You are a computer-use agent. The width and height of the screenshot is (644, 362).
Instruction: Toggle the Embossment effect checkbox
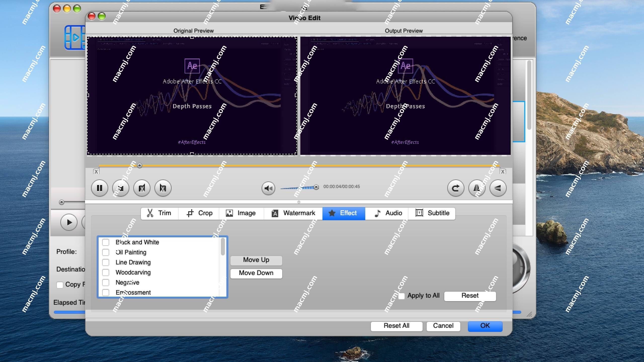105,292
